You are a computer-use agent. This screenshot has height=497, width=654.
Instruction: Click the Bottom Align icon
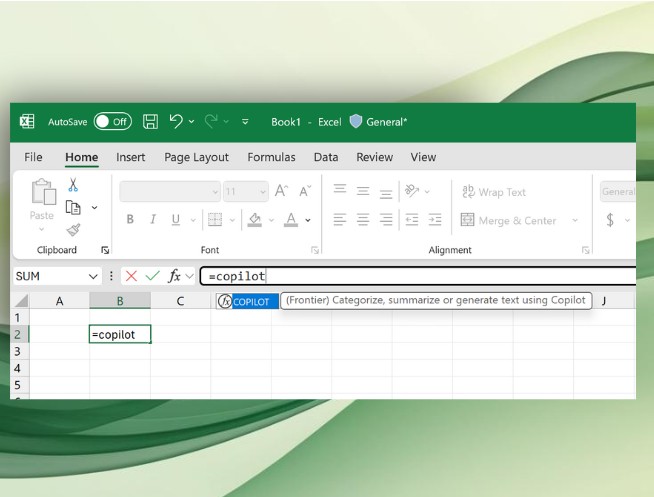386,193
